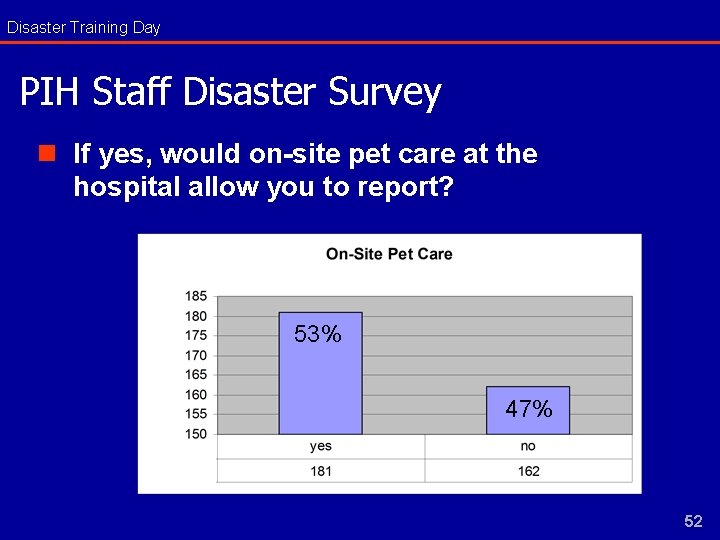
Task: Click the 185 axis tick label
Action: click(x=196, y=296)
